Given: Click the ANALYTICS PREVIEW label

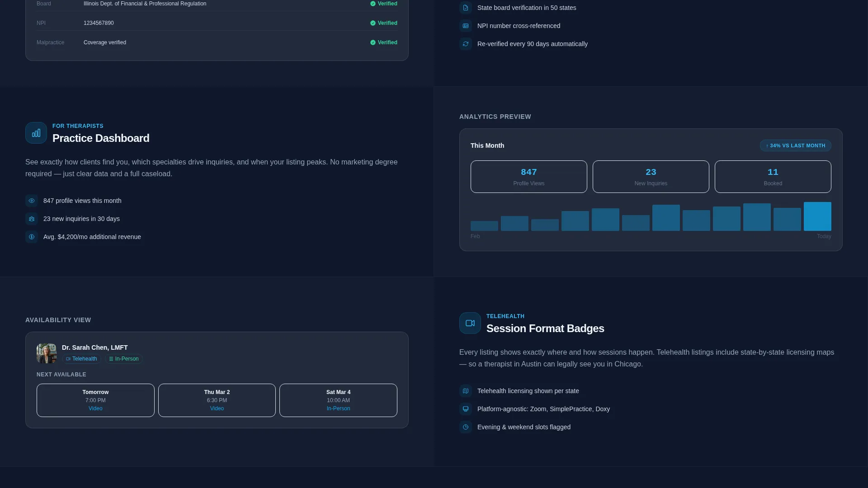Looking at the screenshot, I should click(495, 117).
